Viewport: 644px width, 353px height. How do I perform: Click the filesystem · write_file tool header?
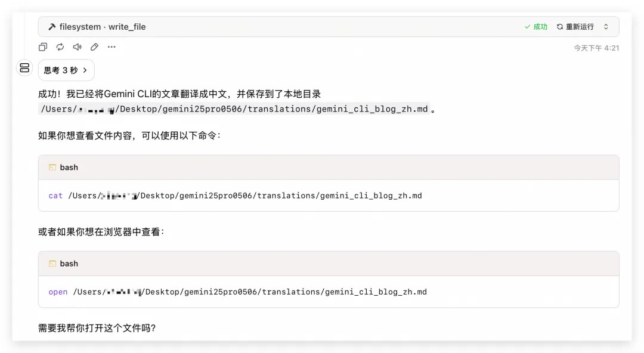pos(329,27)
